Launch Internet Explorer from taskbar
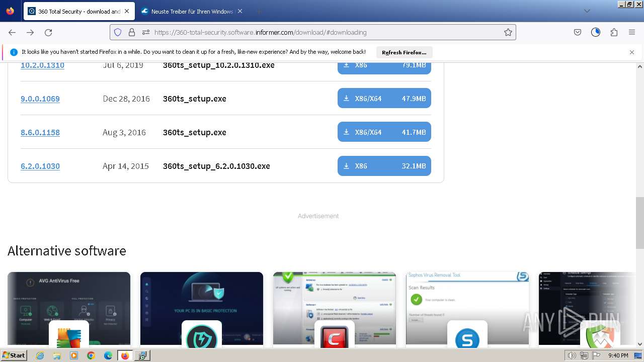The width and height of the screenshot is (644, 362). point(40,355)
